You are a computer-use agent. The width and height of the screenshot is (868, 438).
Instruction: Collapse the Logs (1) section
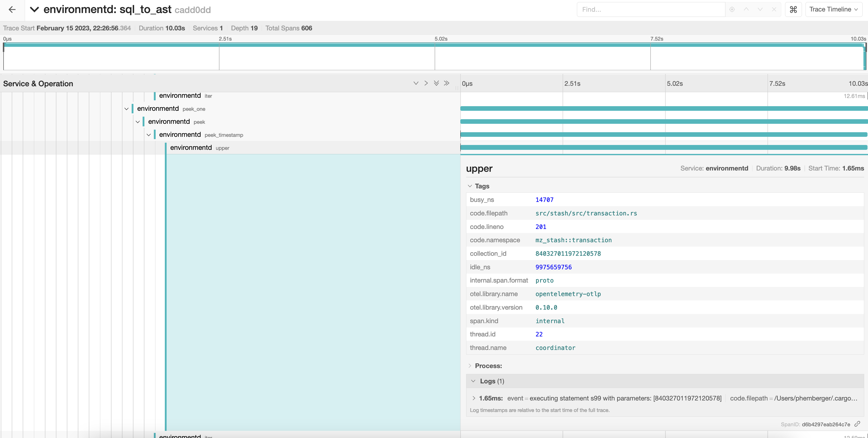click(473, 381)
